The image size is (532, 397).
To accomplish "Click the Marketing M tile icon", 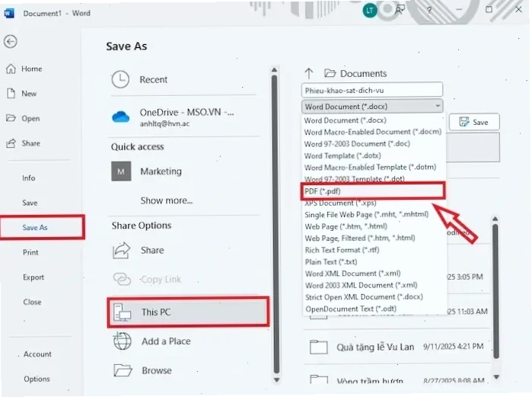I will (x=121, y=171).
